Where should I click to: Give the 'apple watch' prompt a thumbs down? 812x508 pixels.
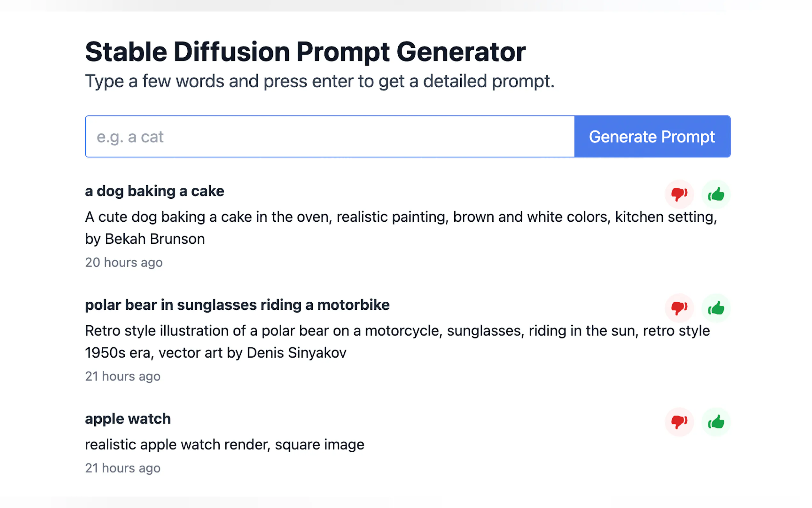pos(679,422)
